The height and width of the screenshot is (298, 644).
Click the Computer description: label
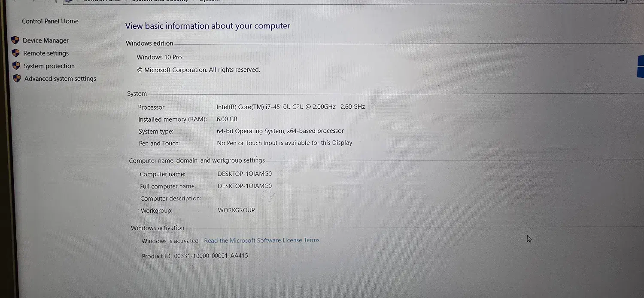171,199
